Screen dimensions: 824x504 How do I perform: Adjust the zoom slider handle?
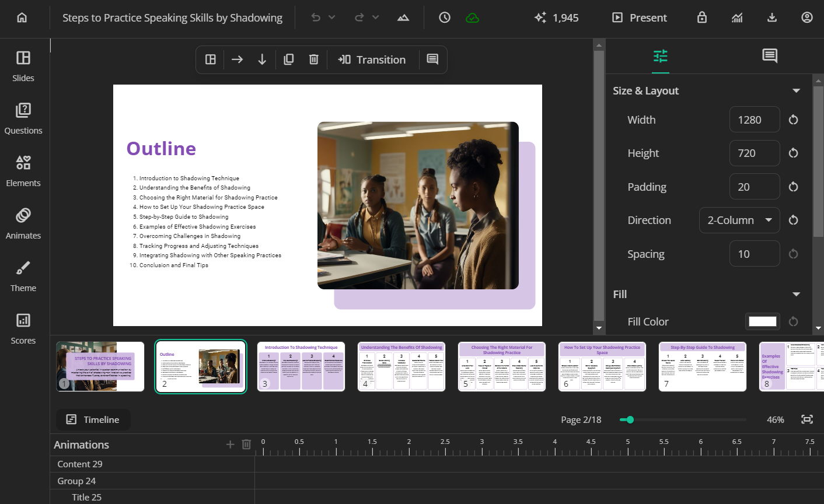tap(630, 419)
